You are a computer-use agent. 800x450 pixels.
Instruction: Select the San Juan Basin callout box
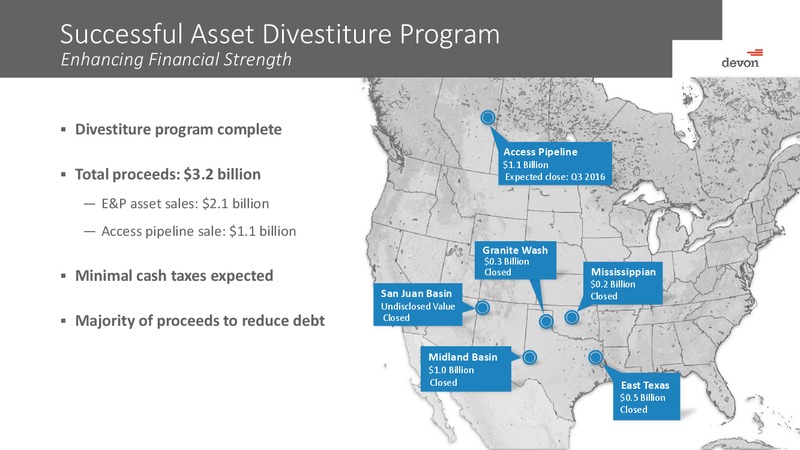click(418, 305)
